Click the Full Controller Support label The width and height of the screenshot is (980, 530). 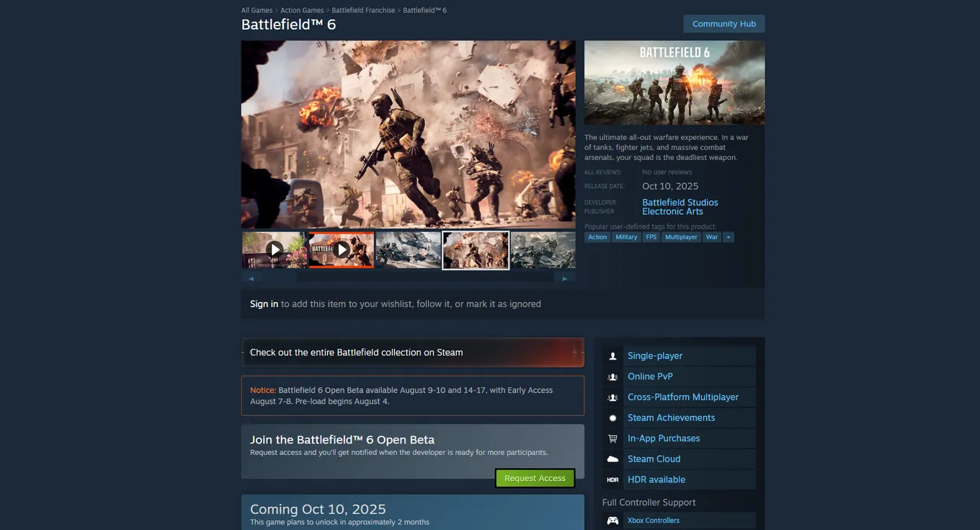tap(649, 503)
